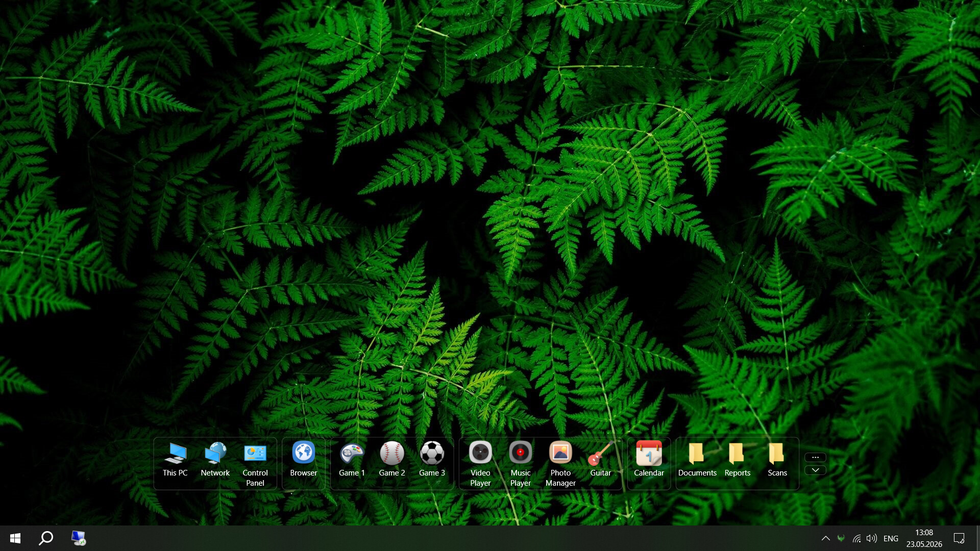The width and height of the screenshot is (980, 551).
Task: Expand the dock's down-chevron button
Action: [815, 470]
